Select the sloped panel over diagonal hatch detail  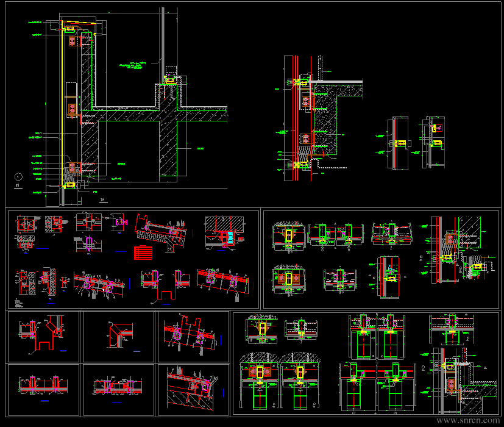[193, 390]
